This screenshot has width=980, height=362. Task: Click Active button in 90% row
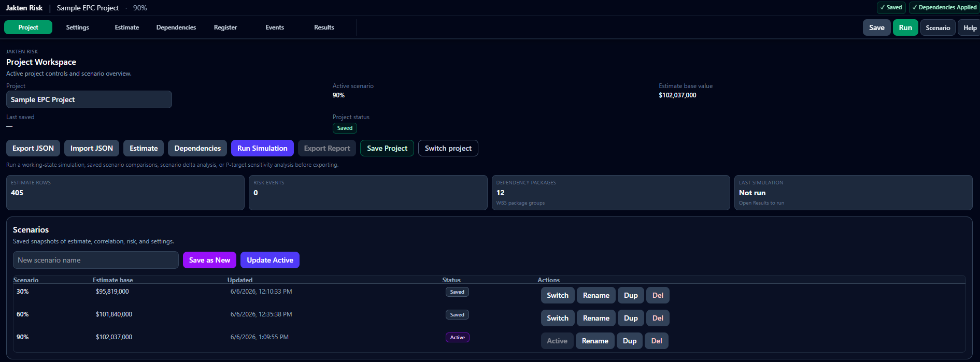click(x=557, y=341)
